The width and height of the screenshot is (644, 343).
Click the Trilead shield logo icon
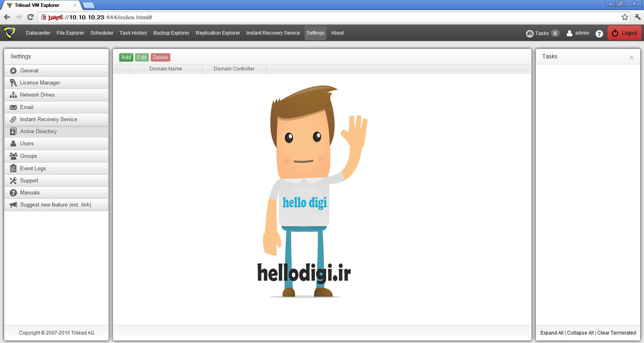(9, 33)
